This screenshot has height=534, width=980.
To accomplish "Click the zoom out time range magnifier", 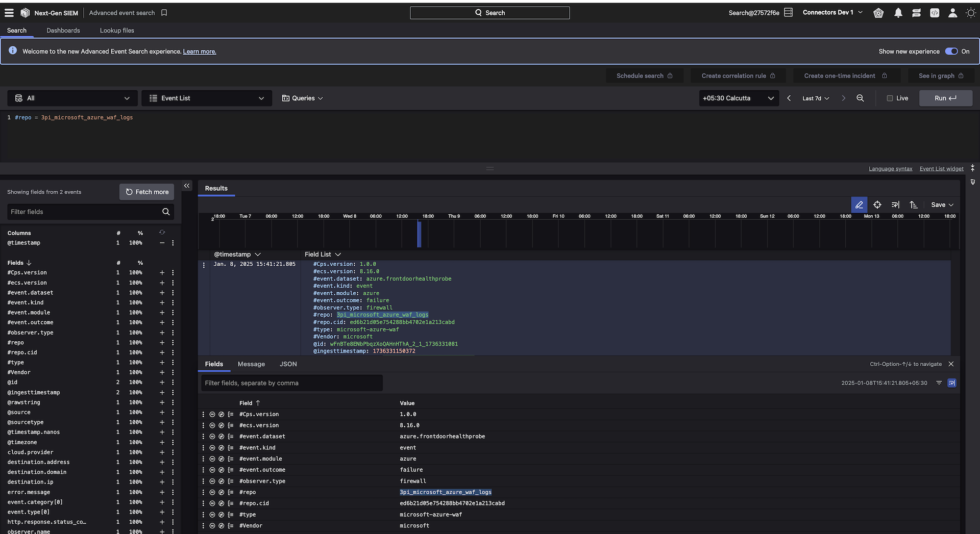I will [860, 98].
